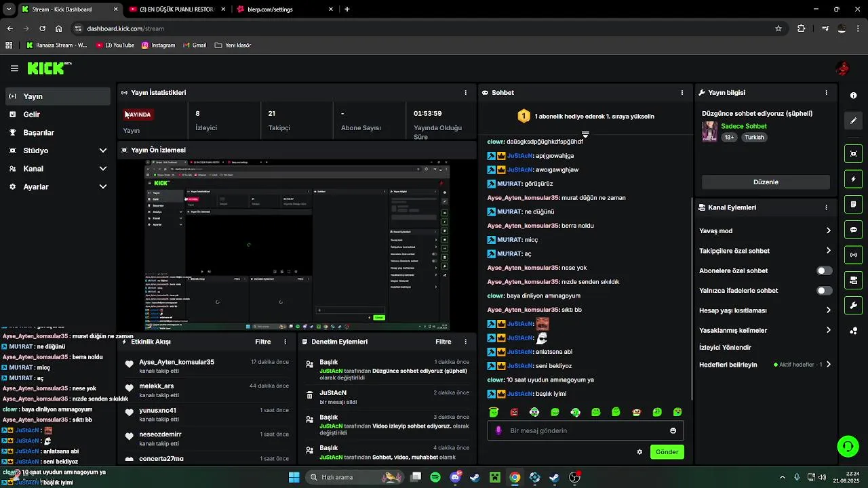Open Discord from the taskbar
The width and height of the screenshot is (868, 488).
point(456,477)
